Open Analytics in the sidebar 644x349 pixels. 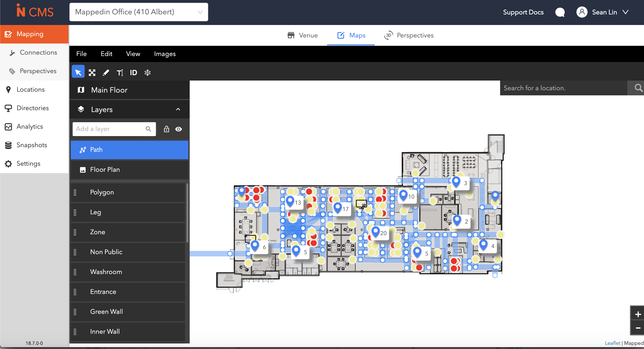click(34, 127)
